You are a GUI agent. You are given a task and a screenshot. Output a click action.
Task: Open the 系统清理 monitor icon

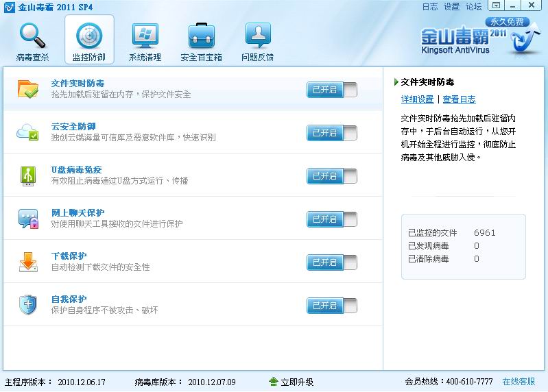coord(145,35)
